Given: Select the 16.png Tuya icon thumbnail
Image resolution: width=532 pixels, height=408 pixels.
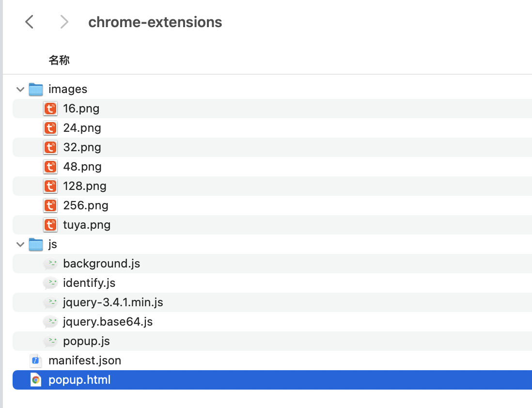Looking at the screenshot, I should click(50, 109).
